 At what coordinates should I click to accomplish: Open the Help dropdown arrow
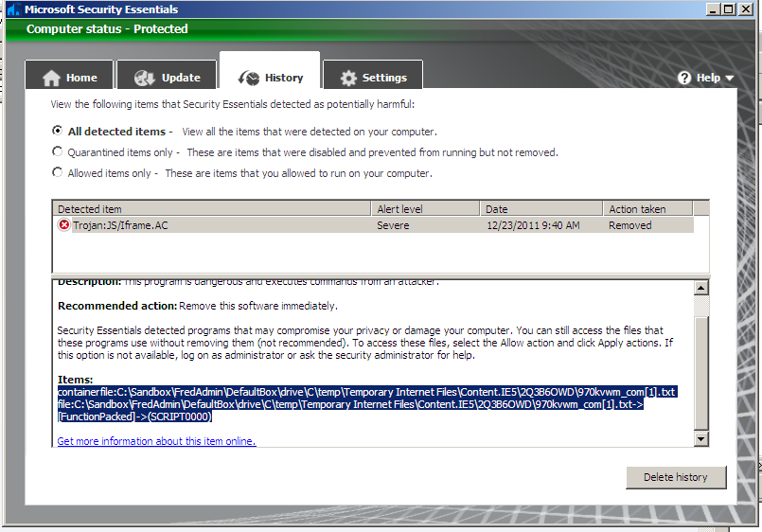click(x=730, y=78)
